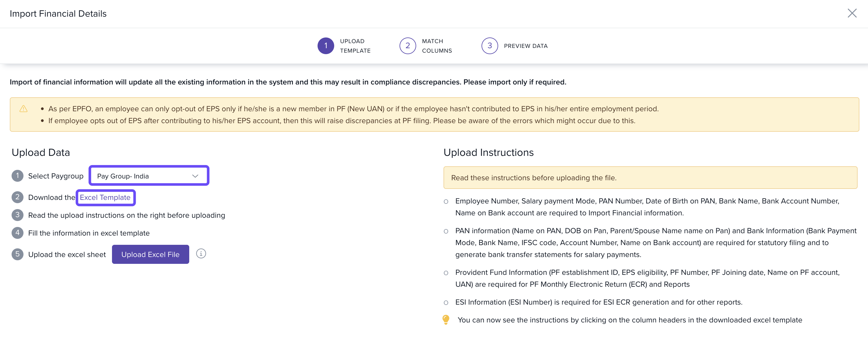Close the Import Financial Details dialog
Viewport: 868px width, 362px height.
[x=852, y=13]
